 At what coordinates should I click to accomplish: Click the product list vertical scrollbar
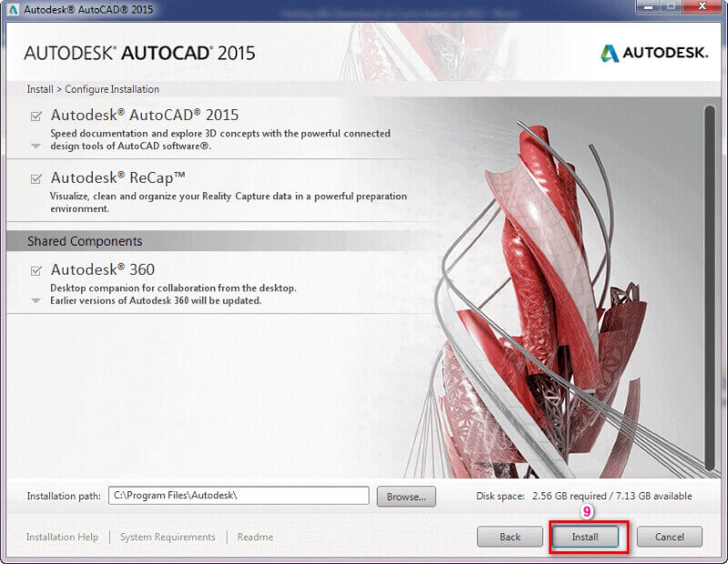click(x=710, y=287)
